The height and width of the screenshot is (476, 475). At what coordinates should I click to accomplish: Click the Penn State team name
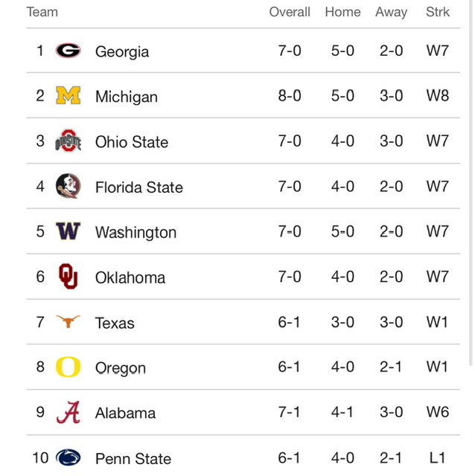(133, 458)
